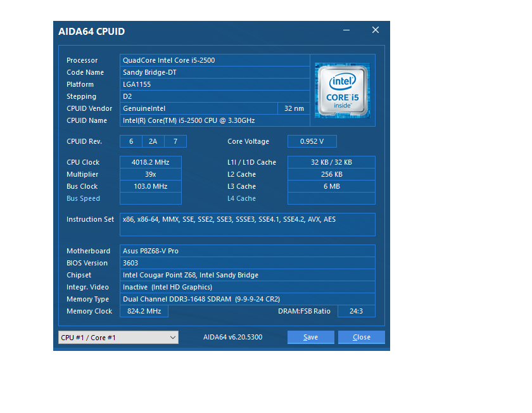Click the Memory Type label

click(x=87, y=300)
